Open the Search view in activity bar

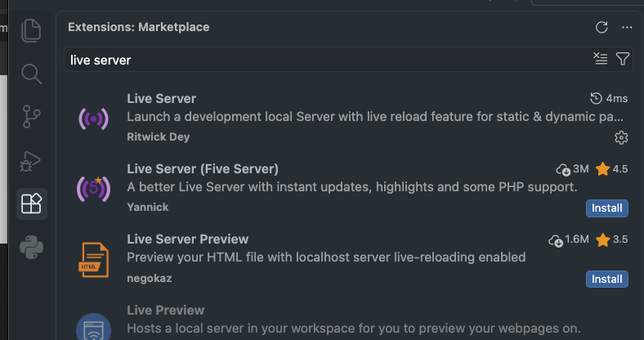(31, 74)
